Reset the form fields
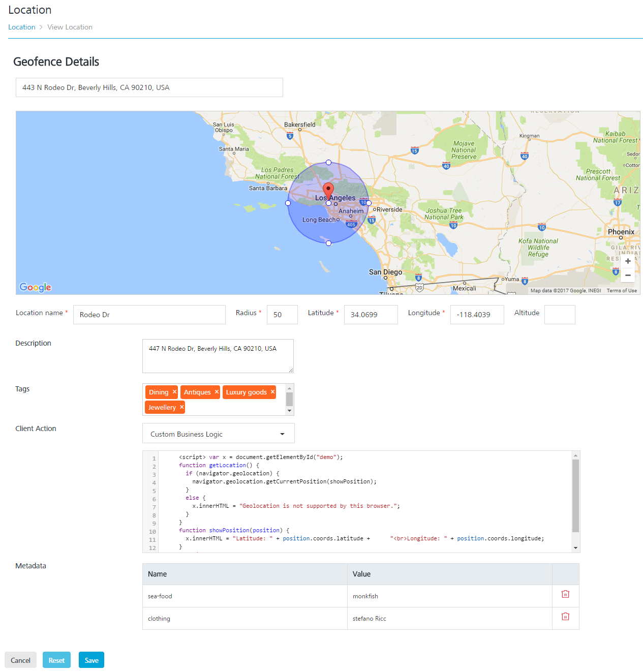This screenshot has width=643, height=672. [x=56, y=660]
